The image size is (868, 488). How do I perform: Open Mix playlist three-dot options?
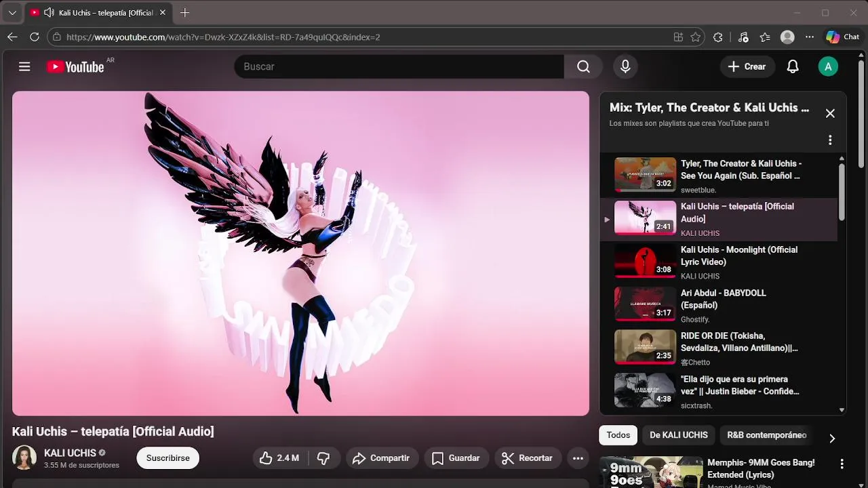click(830, 140)
